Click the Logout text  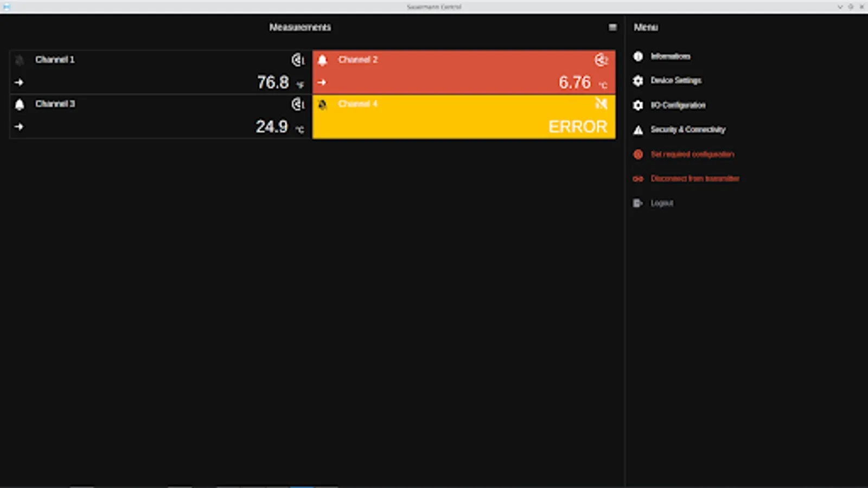(662, 203)
